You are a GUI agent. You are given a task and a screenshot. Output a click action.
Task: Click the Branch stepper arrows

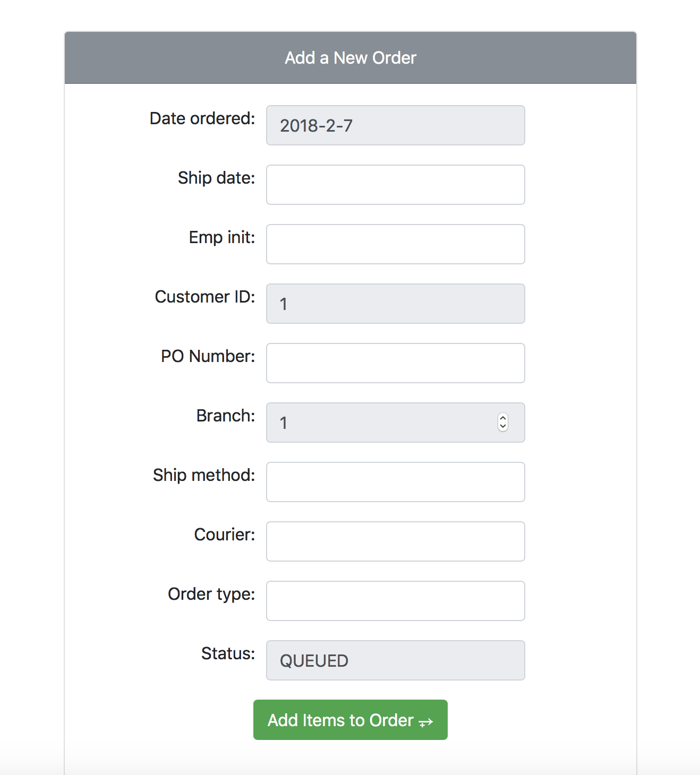[503, 423]
